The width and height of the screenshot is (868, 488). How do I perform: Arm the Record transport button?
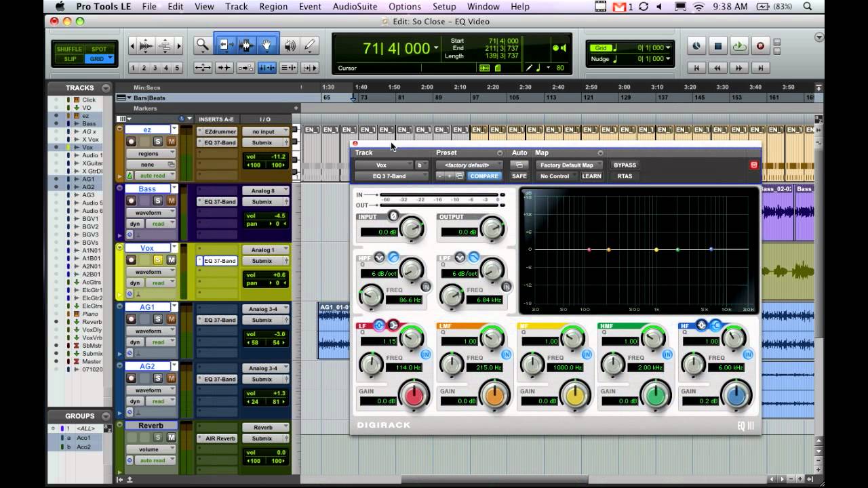point(760,46)
